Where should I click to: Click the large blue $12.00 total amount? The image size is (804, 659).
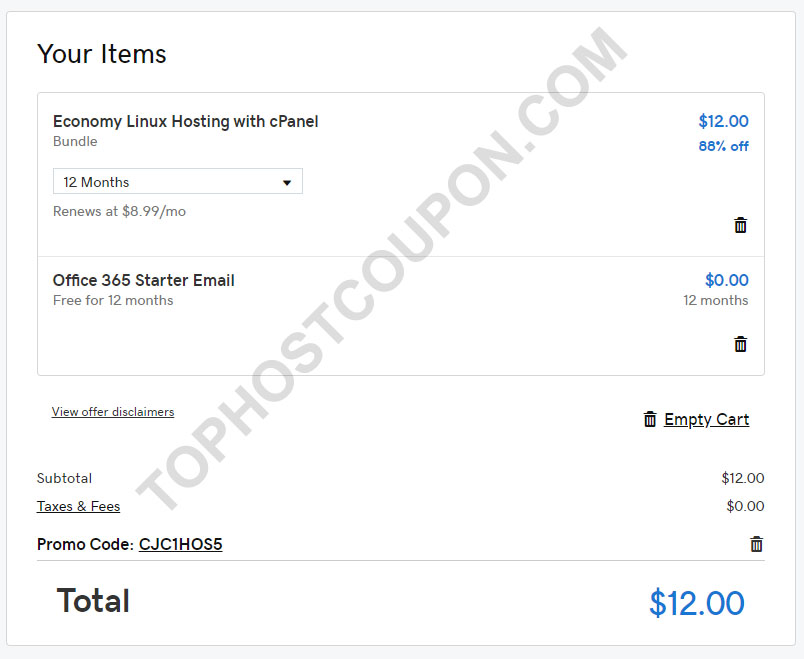pos(697,603)
